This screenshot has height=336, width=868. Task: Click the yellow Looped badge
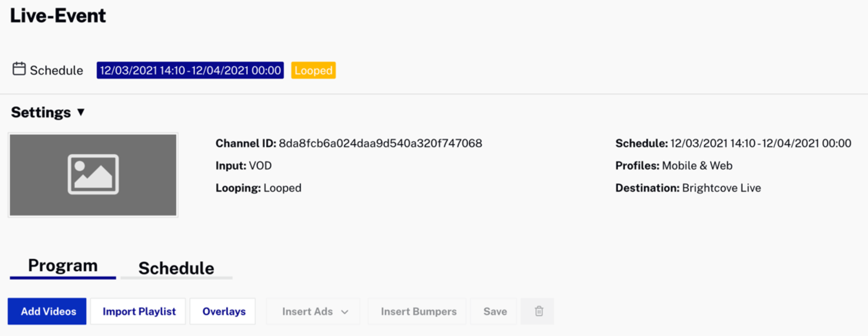(313, 71)
